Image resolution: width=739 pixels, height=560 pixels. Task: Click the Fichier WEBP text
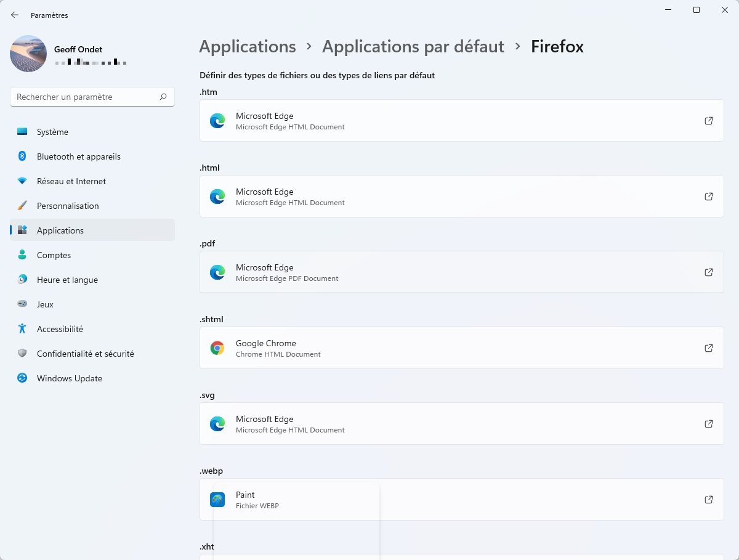(257, 506)
